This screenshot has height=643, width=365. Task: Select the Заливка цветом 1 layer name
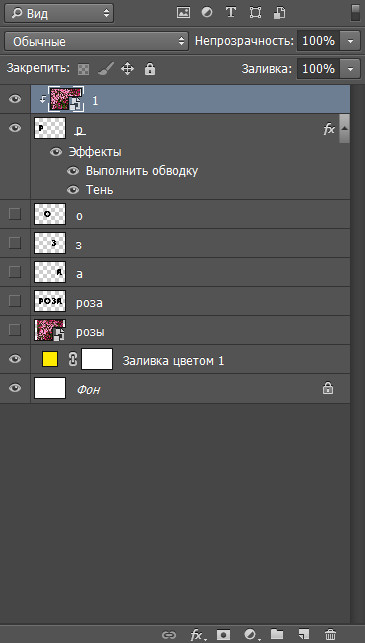(x=173, y=361)
